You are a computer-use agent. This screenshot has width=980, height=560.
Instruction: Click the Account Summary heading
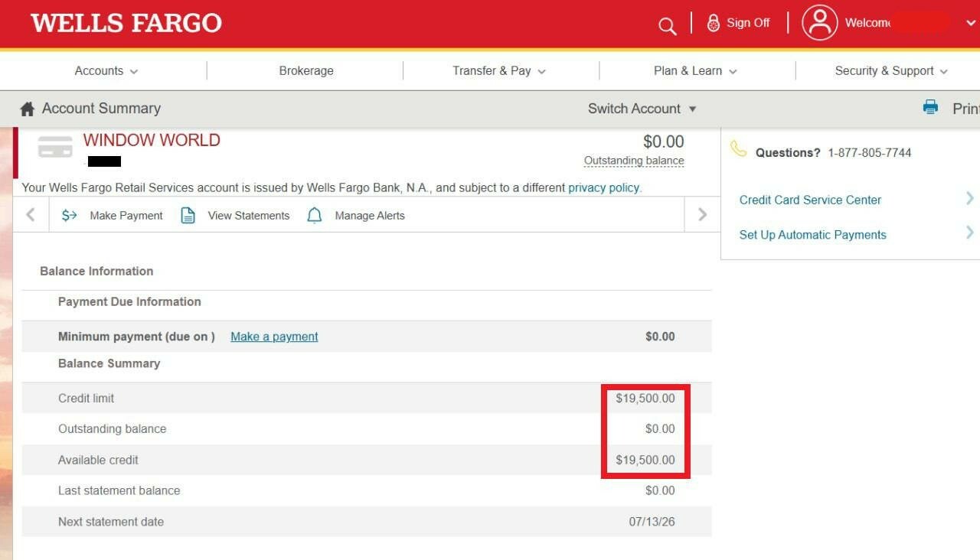click(101, 109)
